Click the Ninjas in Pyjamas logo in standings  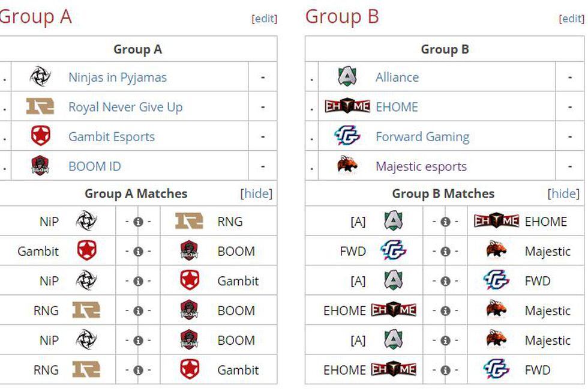[40, 76]
